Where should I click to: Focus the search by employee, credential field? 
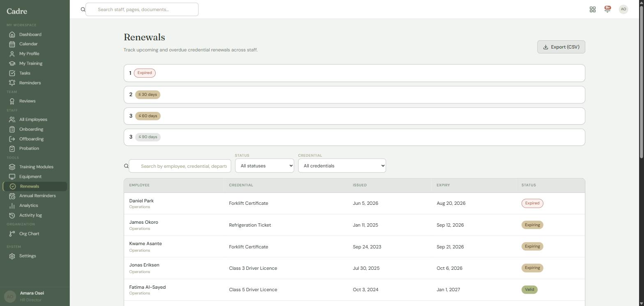pyautogui.click(x=180, y=166)
